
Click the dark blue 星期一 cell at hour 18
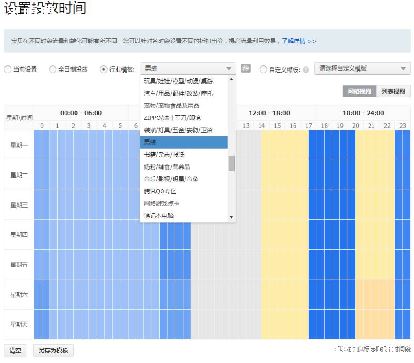point(324,145)
